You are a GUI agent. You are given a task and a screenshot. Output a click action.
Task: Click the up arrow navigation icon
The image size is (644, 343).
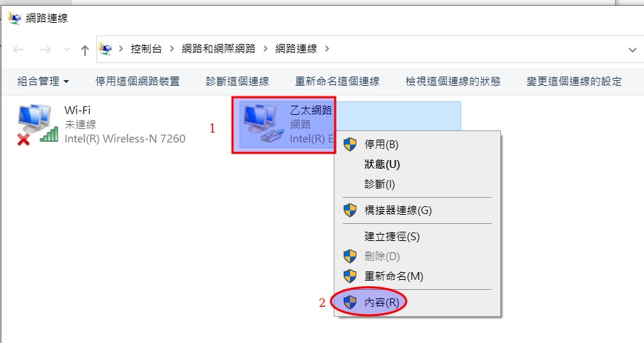85,50
